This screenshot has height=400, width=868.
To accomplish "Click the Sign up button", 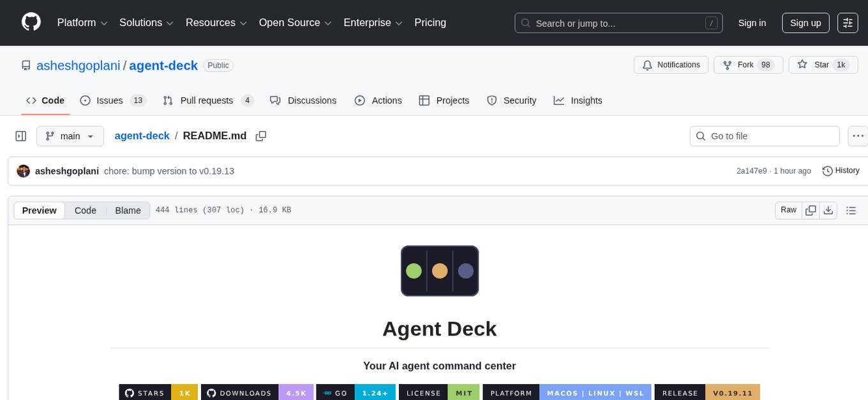I will tap(805, 23).
